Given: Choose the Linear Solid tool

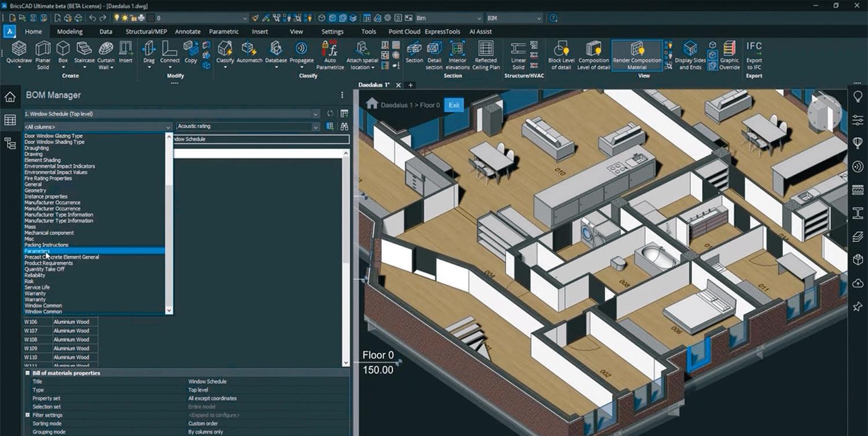Looking at the screenshot, I should click(x=518, y=55).
